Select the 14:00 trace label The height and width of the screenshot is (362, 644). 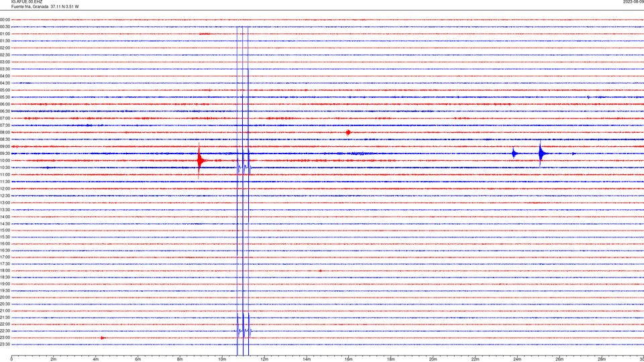coord(5,217)
